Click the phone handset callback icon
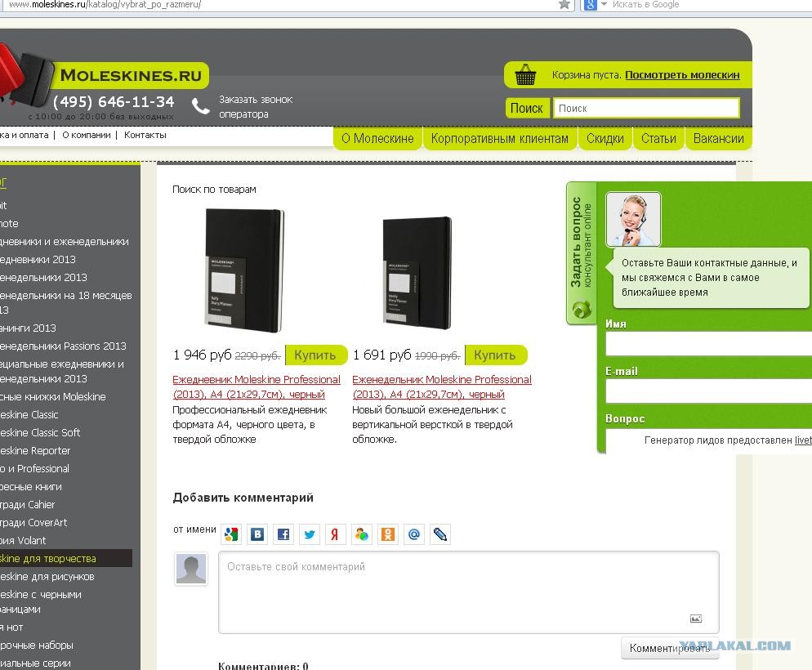Viewport: 812px width, 670px height. (x=200, y=106)
